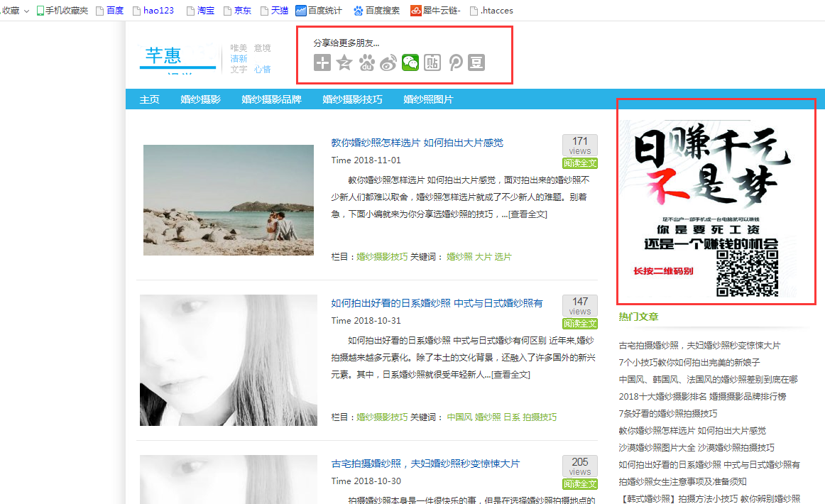Open the 京东 bookmark

(237, 11)
